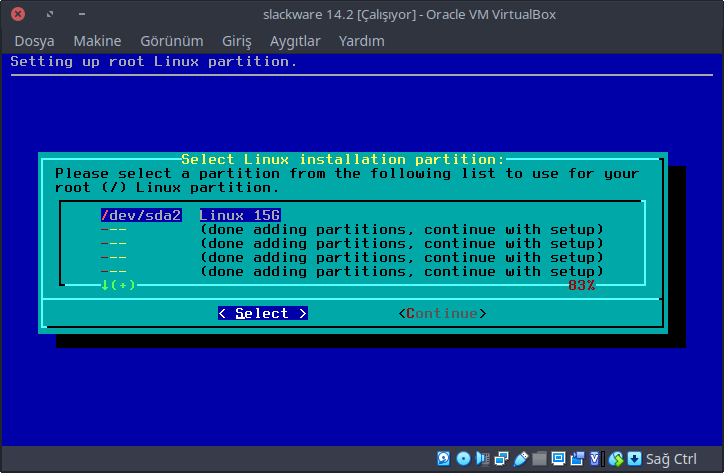Click the Continue button in installer dialog
Viewport: 724px width, 473px height.
442,314
